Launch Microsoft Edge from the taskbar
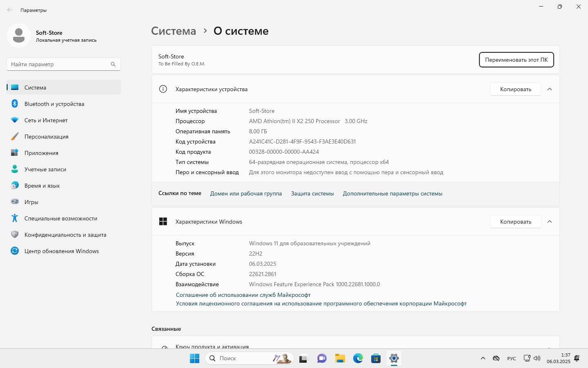The height and width of the screenshot is (368, 588). [358, 359]
